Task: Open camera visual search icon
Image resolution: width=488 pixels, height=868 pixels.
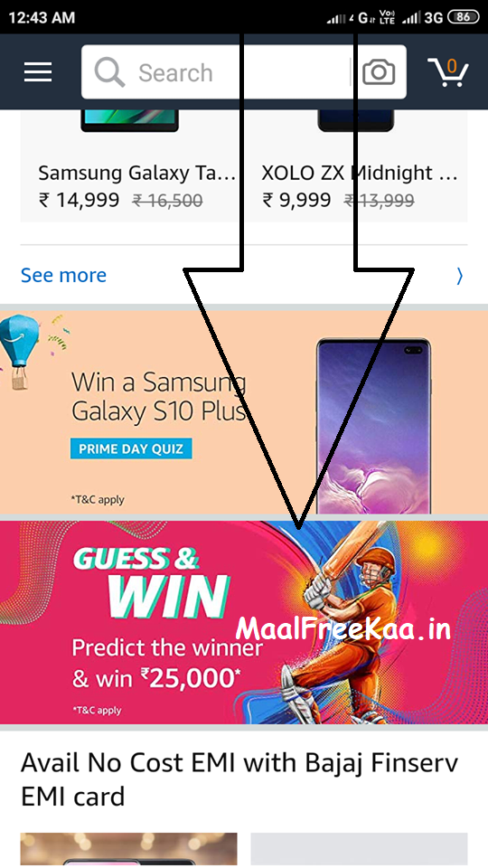Action: pos(379,72)
